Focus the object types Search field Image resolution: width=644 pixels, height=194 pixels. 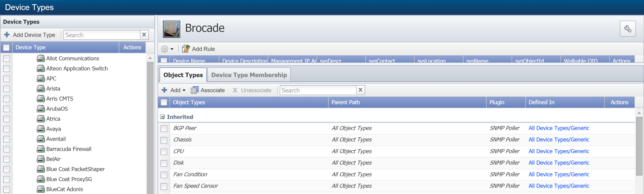[318, 90]
